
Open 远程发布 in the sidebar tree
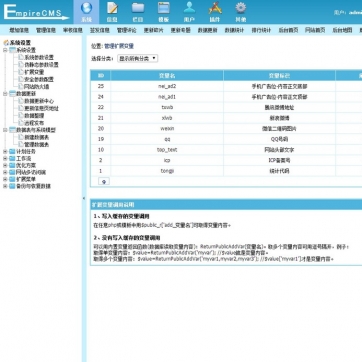34,123
